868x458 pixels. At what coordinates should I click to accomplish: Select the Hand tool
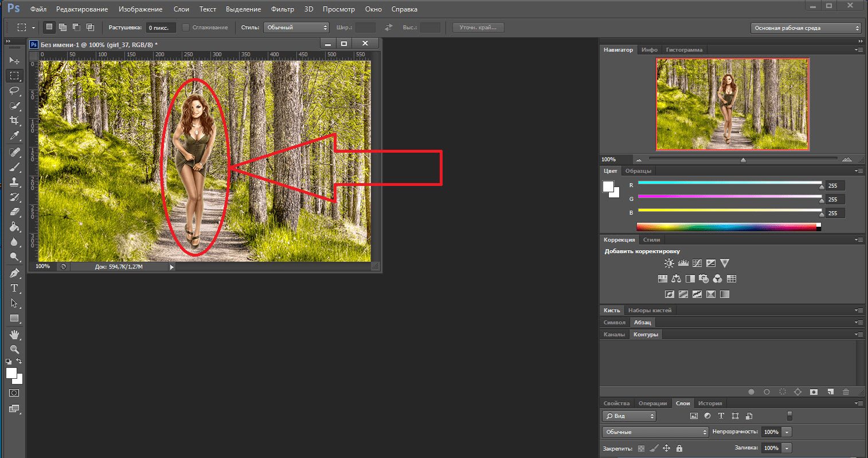14,335
